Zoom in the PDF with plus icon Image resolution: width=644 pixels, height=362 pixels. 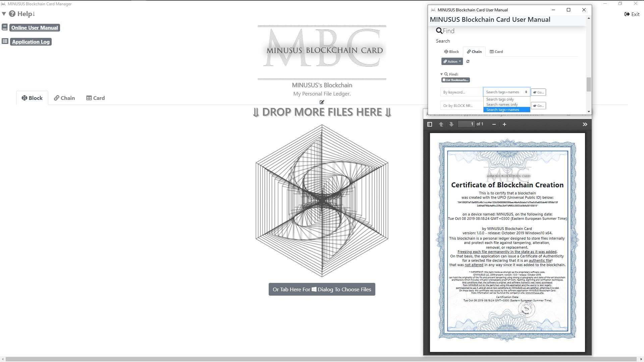click(504, 124)
